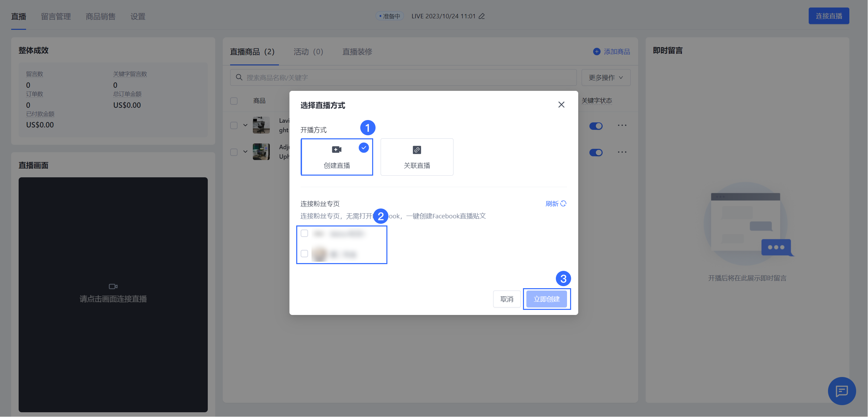Expand the first product row chevron

[245, 125]
